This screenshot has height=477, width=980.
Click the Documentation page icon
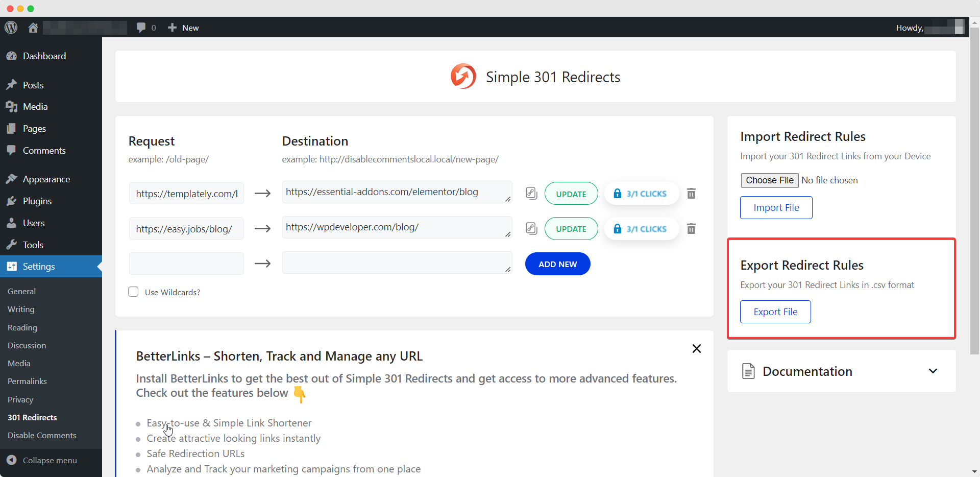pos(748,371)
